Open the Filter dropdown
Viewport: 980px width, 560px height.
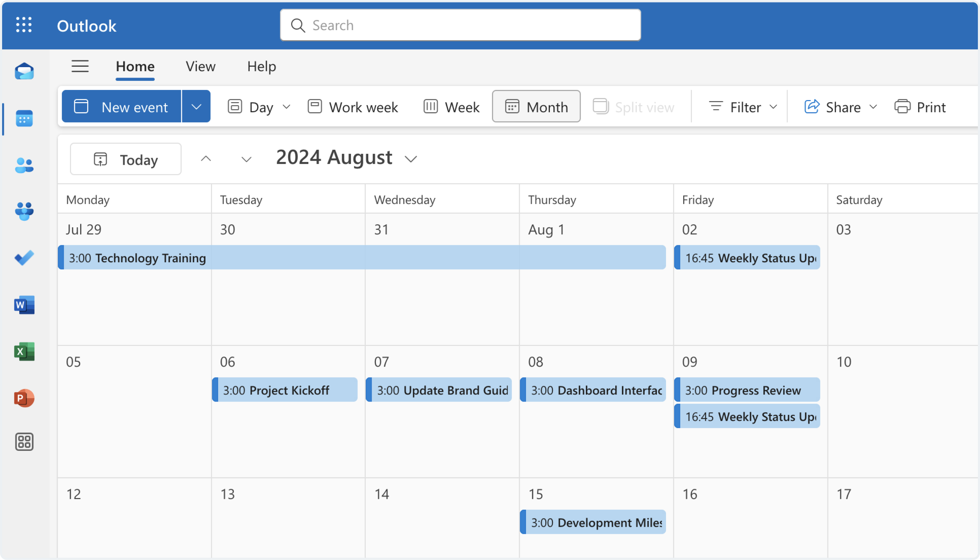pos(743,107)
